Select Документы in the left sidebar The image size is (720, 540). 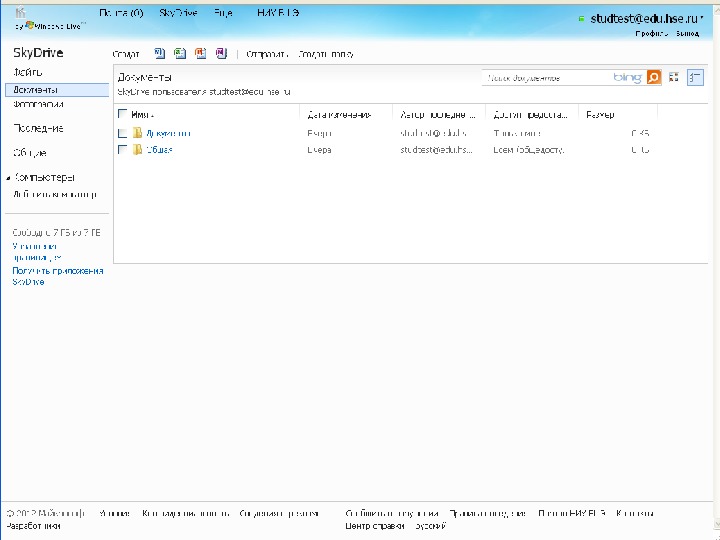click(57, 90)
